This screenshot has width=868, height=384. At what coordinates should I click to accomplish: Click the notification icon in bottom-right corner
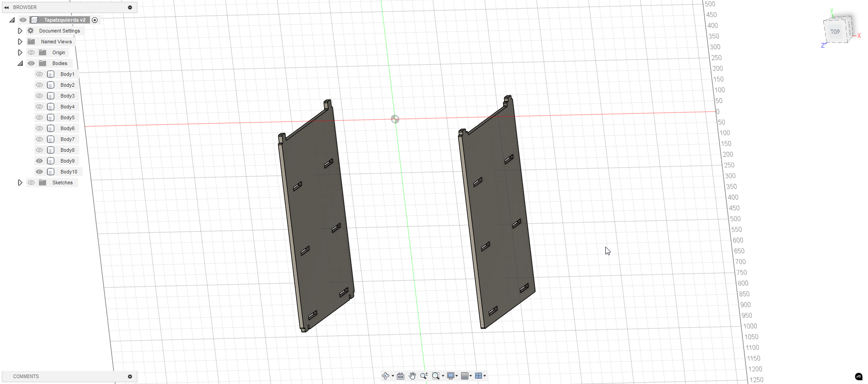[859, 376]
